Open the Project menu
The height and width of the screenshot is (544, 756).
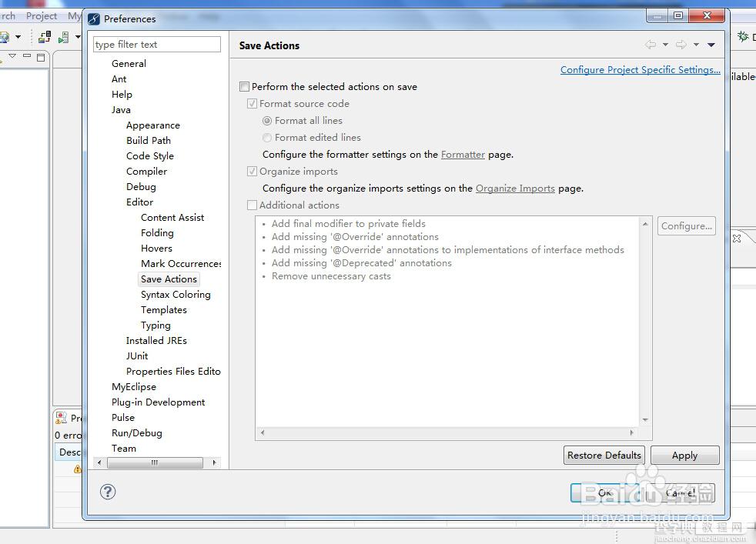(42, 16)
